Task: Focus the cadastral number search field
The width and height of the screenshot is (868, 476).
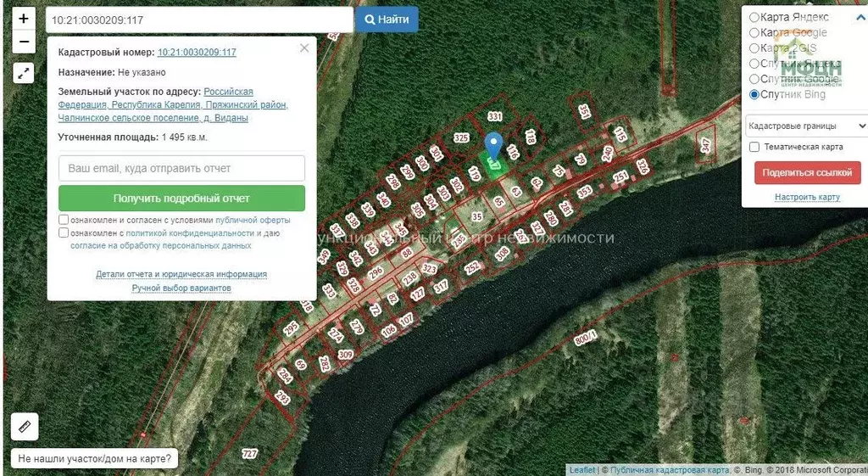Action: point(199,20)
